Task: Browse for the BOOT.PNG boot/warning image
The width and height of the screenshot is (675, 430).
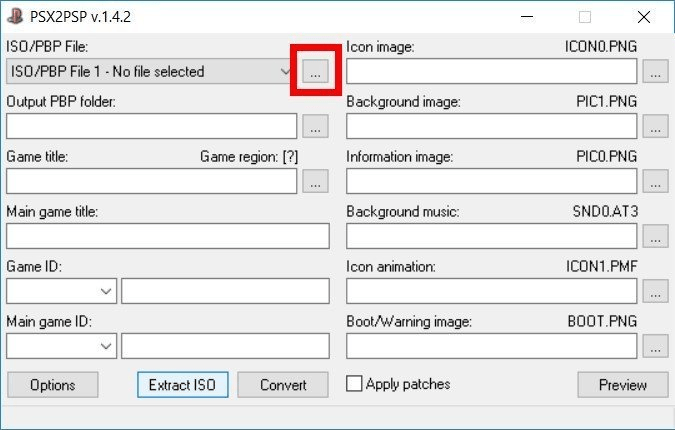Action: 655,346
